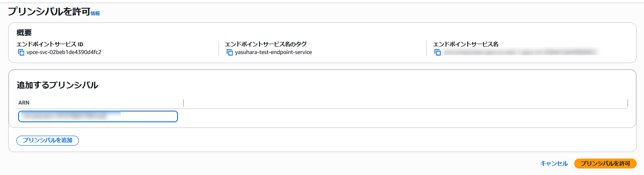Screen dimensions: 644x175
Task: Click the ARN column header
Action: pyautogui.click(x=24, y=103)
